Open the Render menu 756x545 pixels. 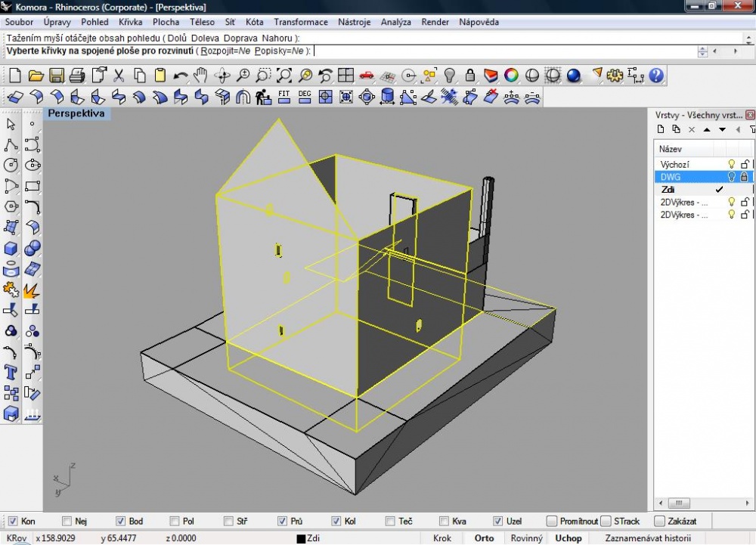pos(435,22)
